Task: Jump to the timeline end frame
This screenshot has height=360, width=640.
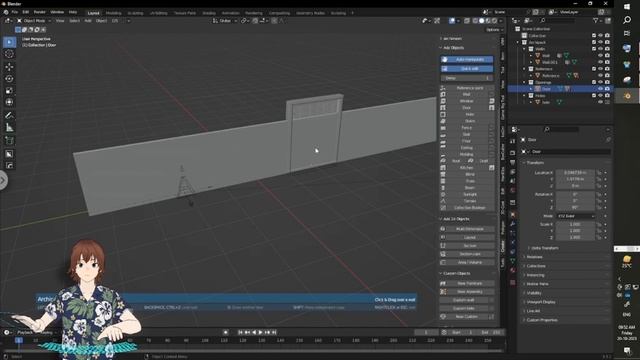Action: pyautogui.click(x=274, y=332)
